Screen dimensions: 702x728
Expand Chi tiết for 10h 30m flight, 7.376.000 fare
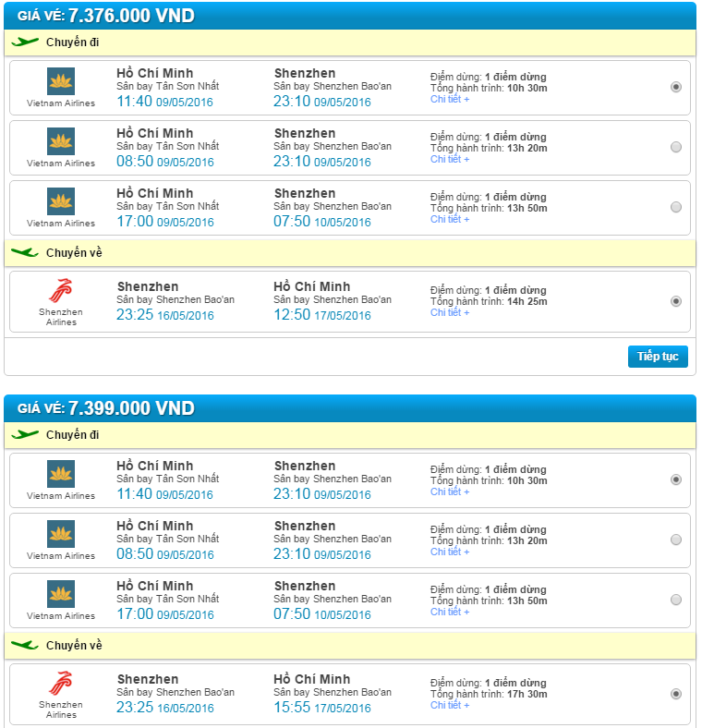(450, 99)
